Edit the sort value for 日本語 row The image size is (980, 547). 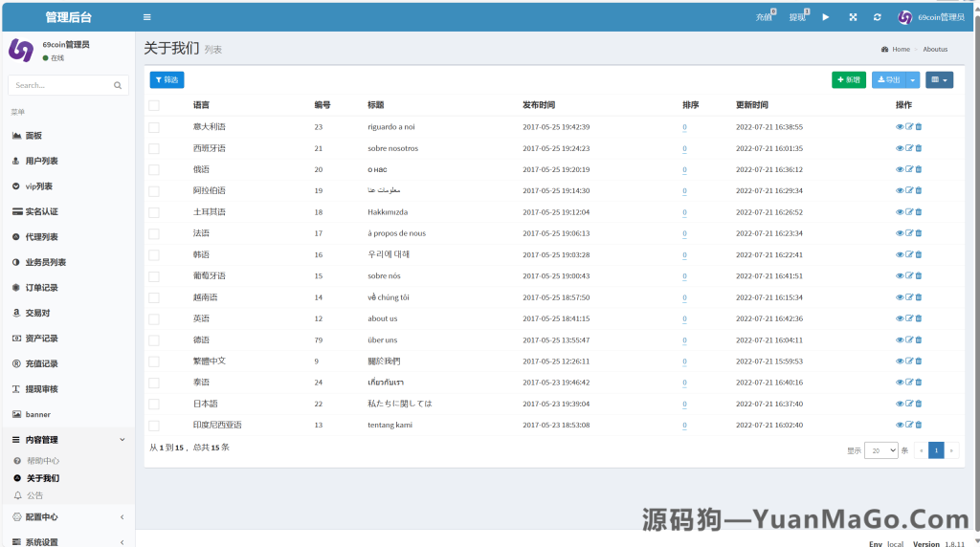pyautogui.click(x=684, y=404)
